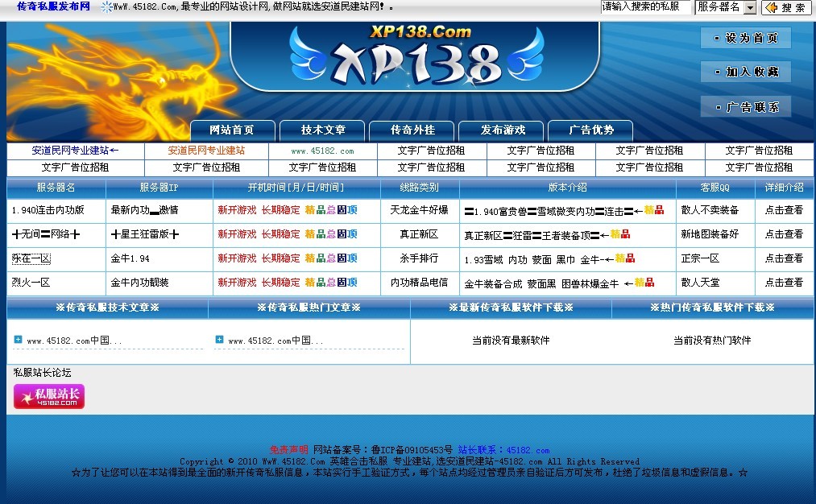Switch to the 发布游戏 tab
Image resolution: width=816 pixels, height=504 pixels.
(503, 130)
